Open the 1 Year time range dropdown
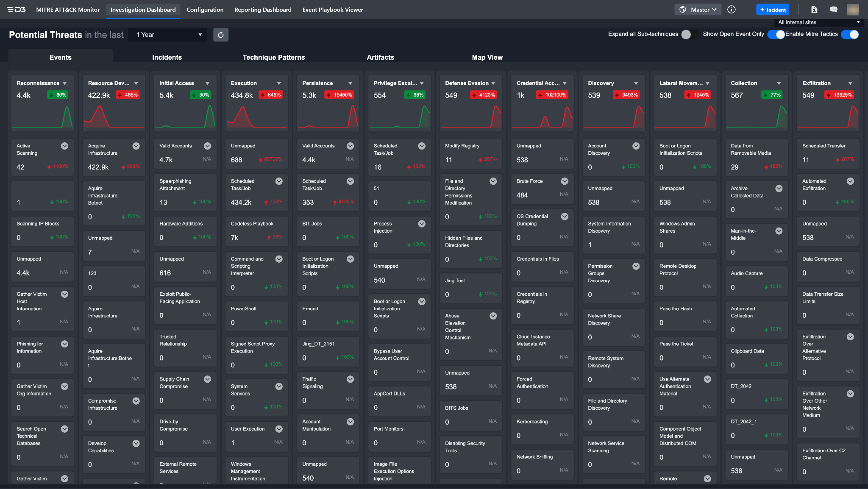 pos(168,35)
